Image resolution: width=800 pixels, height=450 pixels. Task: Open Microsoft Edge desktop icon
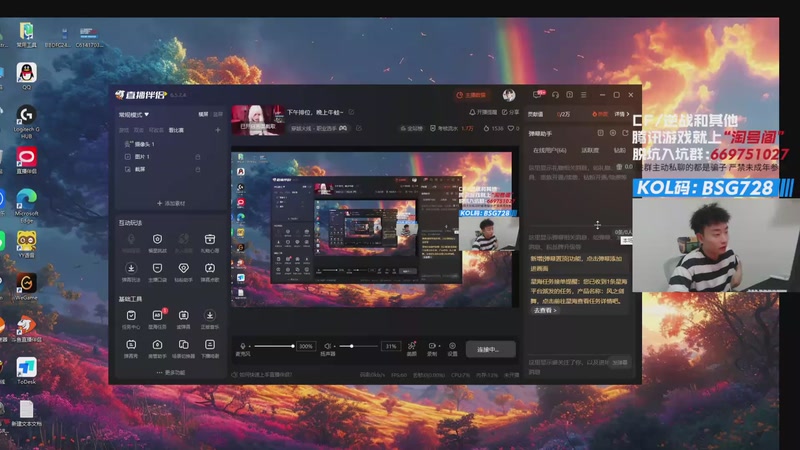coord(26,206)
